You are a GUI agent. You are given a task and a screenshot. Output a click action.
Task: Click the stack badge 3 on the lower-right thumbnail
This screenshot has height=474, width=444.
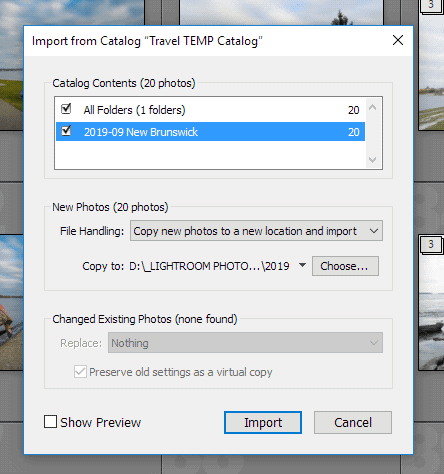(431, 244)
